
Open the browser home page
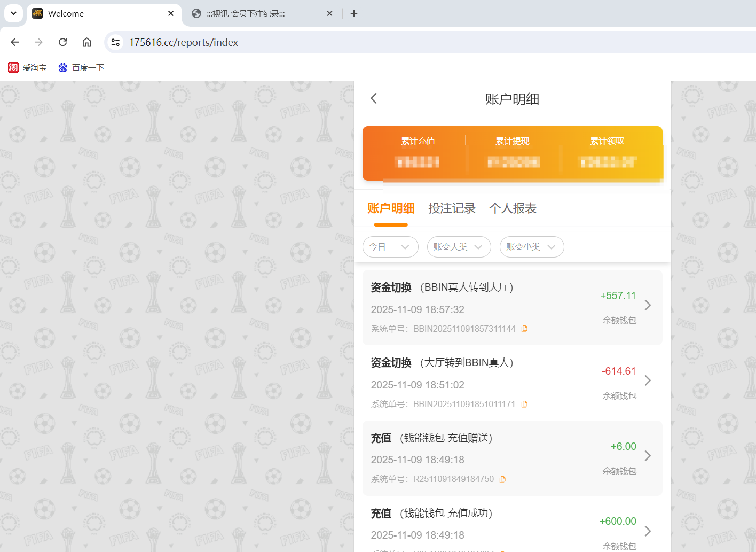(86, 42)
